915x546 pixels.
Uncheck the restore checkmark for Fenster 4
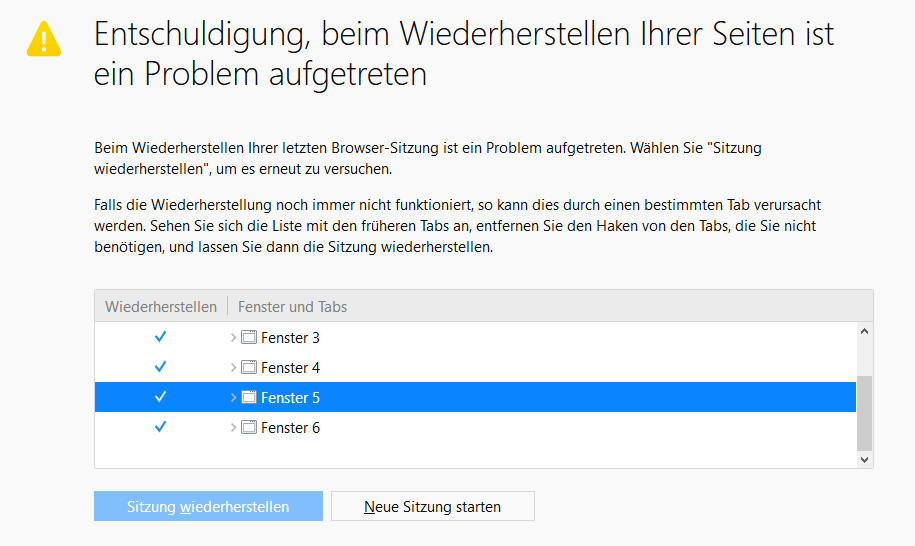(160, 368)
